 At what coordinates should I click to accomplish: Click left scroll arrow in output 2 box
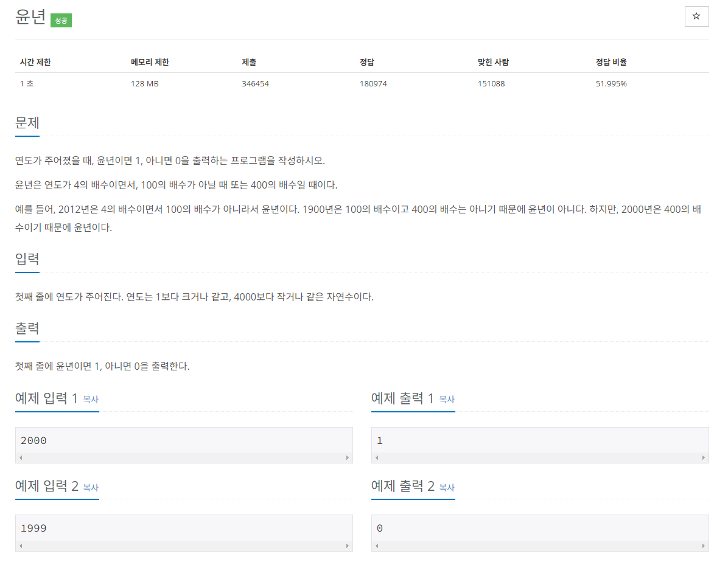coord(377,546)
